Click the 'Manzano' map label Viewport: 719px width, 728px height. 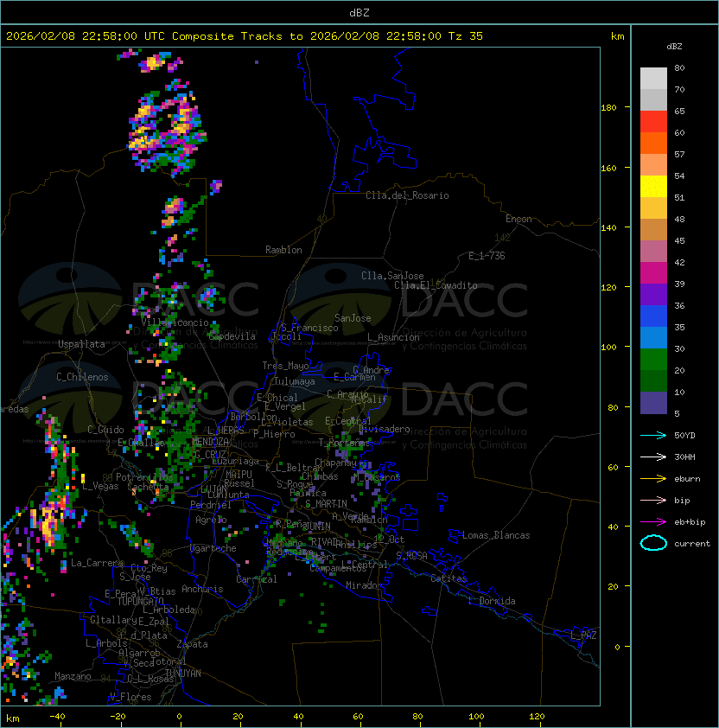(x=73, y=676)
